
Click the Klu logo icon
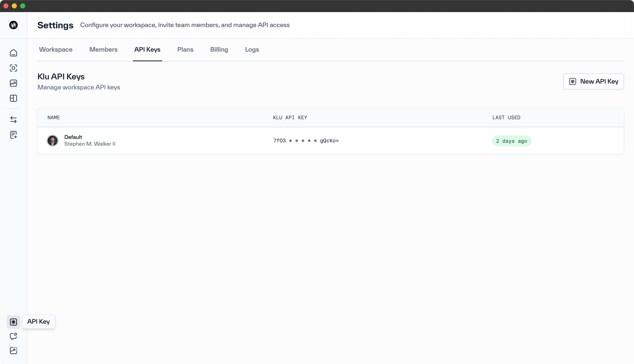click(x=13, y=25)
